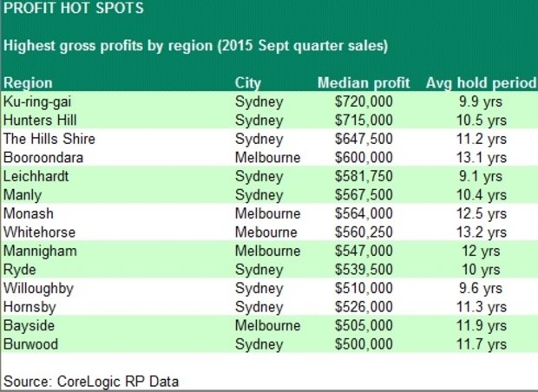The width and height of the screenshot is (538, 392).
Task: Click the PROFIT HOT SPOTS title
Action: click(74, 8)
